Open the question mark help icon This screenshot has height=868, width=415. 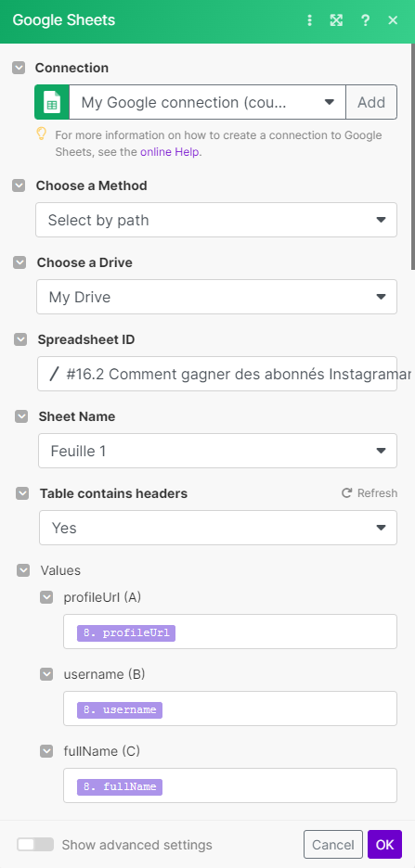click(x=365, y=20)
